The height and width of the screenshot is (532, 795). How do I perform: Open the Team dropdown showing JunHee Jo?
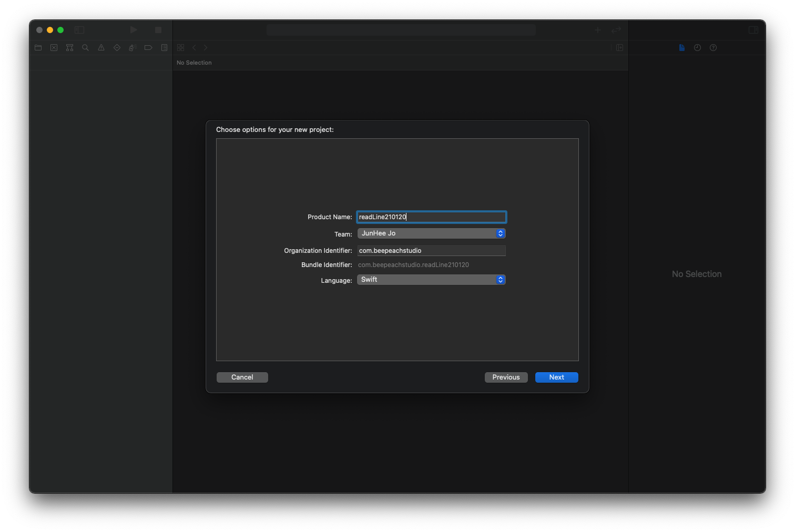(432, 233)
